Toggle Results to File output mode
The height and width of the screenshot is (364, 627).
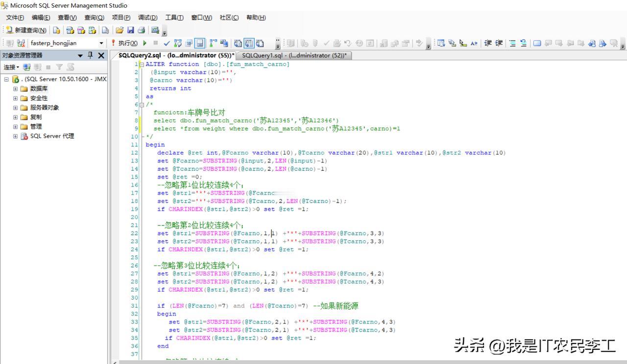click(x=260, y=43)
